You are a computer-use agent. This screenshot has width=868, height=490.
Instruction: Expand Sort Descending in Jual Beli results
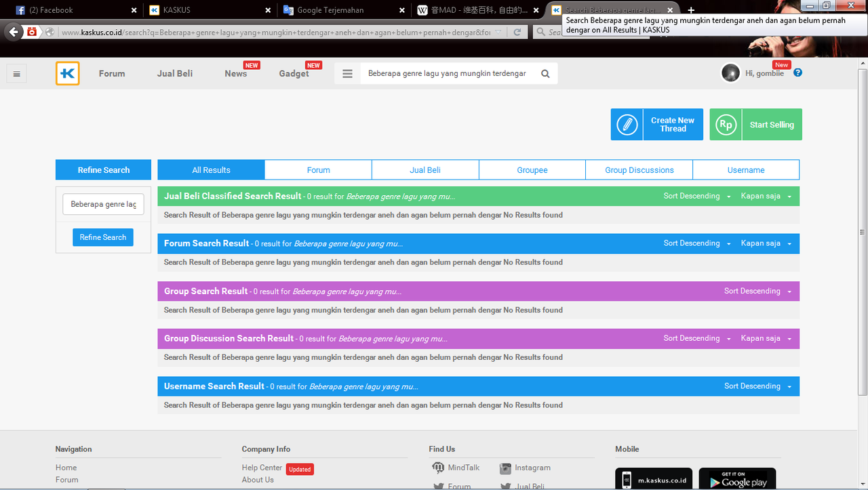[x=697, y=196]
